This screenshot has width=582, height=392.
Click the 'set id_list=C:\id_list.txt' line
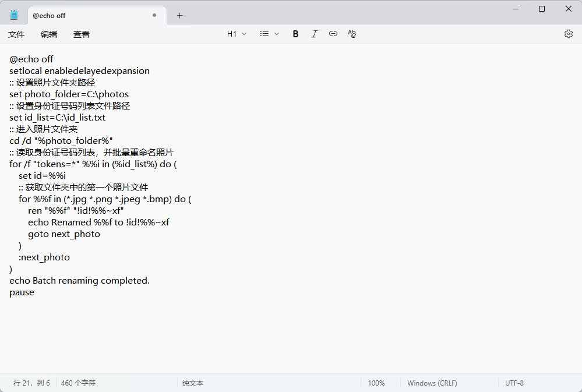tap(57, 117)
